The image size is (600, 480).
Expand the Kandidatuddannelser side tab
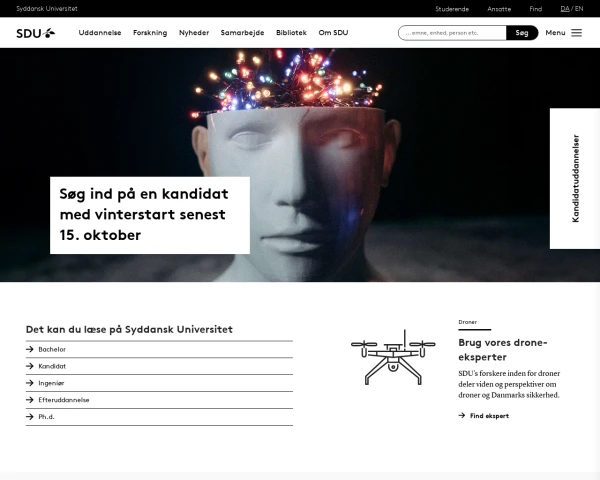tap(575, 178)
